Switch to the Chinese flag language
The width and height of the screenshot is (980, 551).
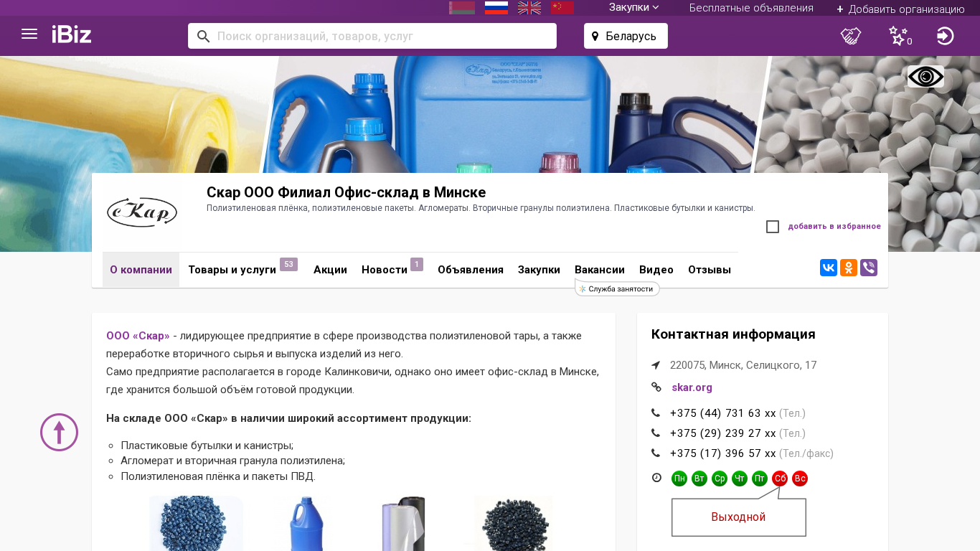pyautogui.click(x=562, y=8)
